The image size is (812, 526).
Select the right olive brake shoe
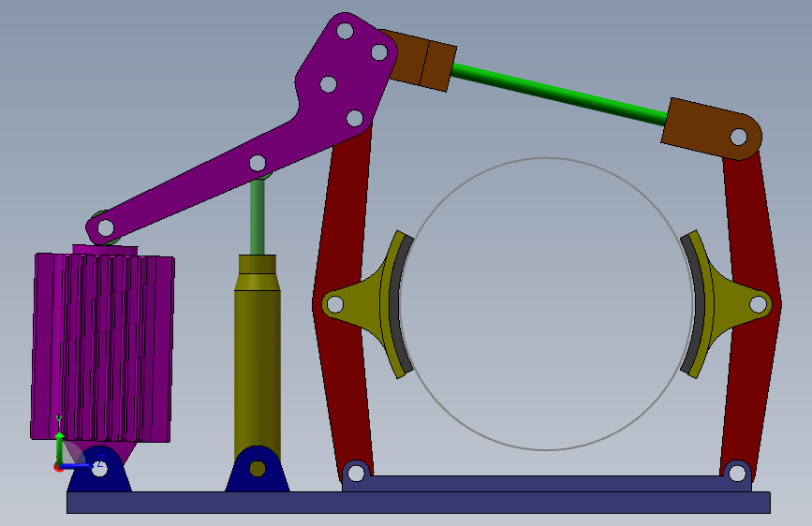728,304
